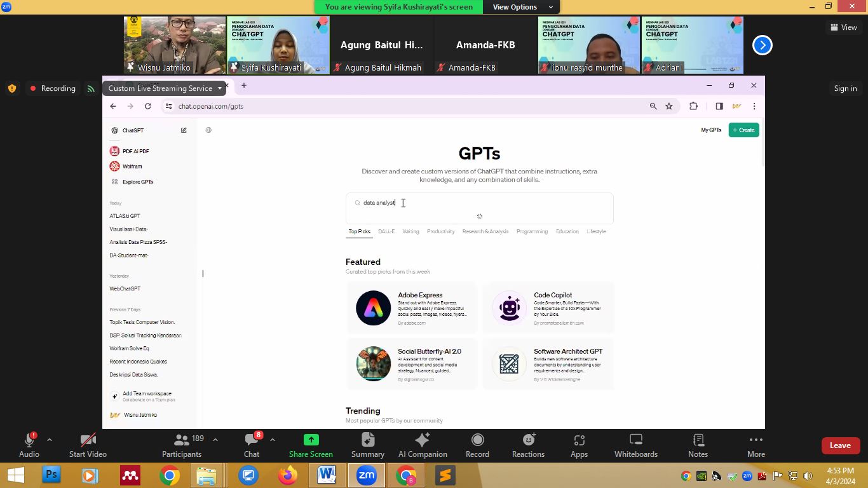Image resolution: width=868 pixels, height=488 pixels.
Task: Open Zoom Whiteboards
Action: [635, 444]
